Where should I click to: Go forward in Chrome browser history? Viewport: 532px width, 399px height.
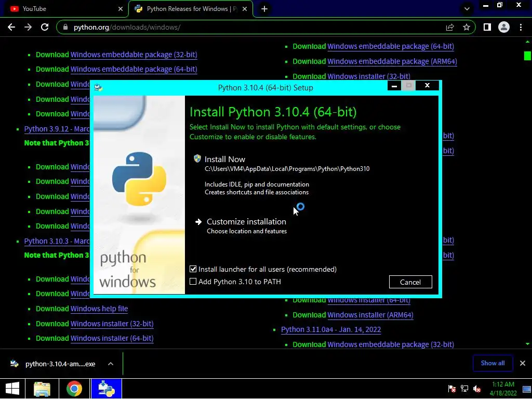[28, 27]
